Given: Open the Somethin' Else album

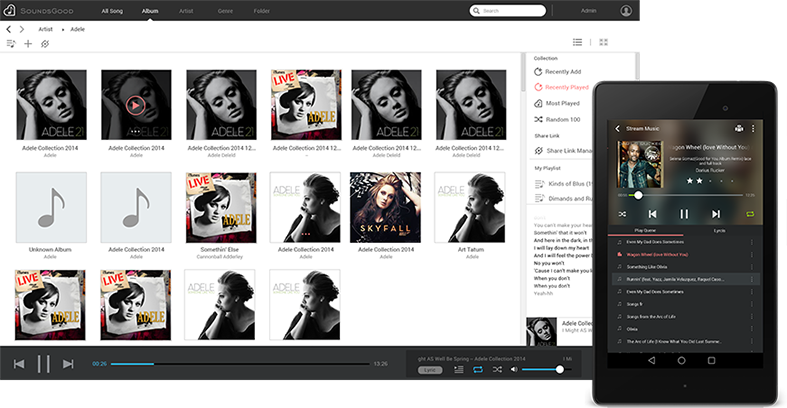Looking at the screenshot, I should tap(221, 207).
